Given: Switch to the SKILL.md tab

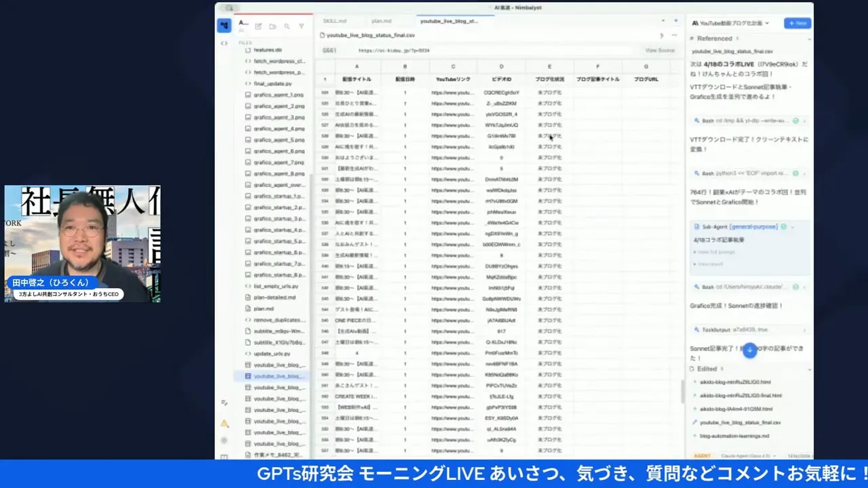Looking at the screenshot, I should [x=337, y=21].
